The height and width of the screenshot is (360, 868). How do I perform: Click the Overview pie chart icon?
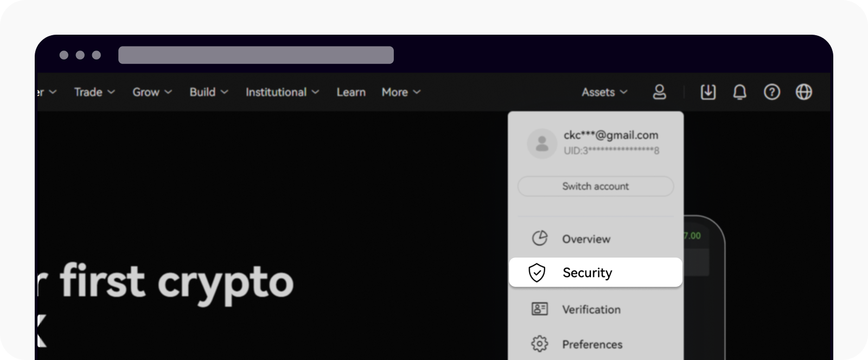point(540,238)
